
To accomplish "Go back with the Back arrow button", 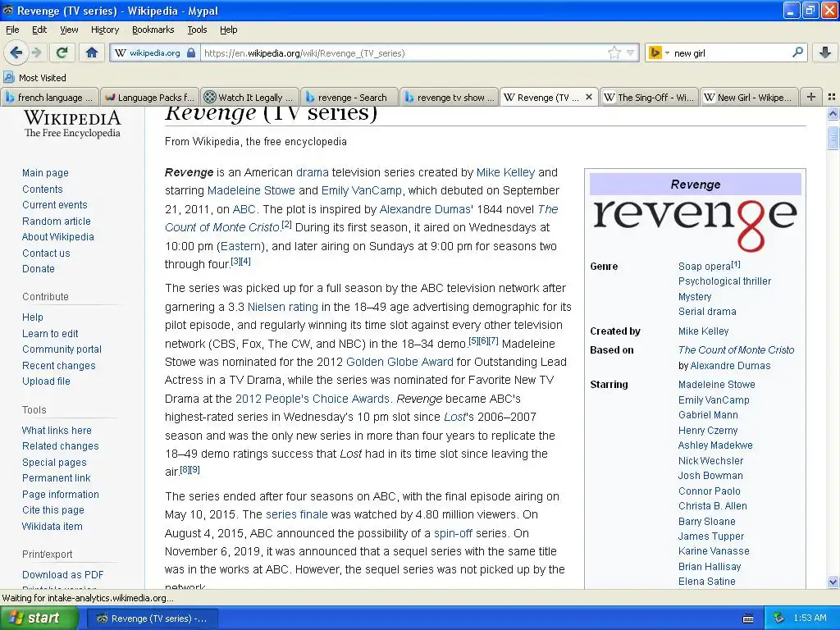I will tap(16, 52).
